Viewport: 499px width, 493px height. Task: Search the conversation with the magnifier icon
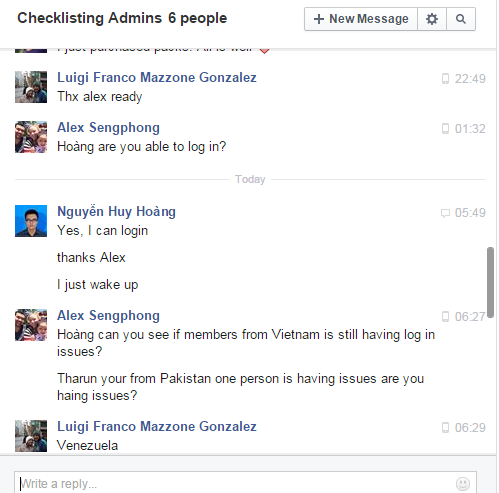(x=461, y=19)
